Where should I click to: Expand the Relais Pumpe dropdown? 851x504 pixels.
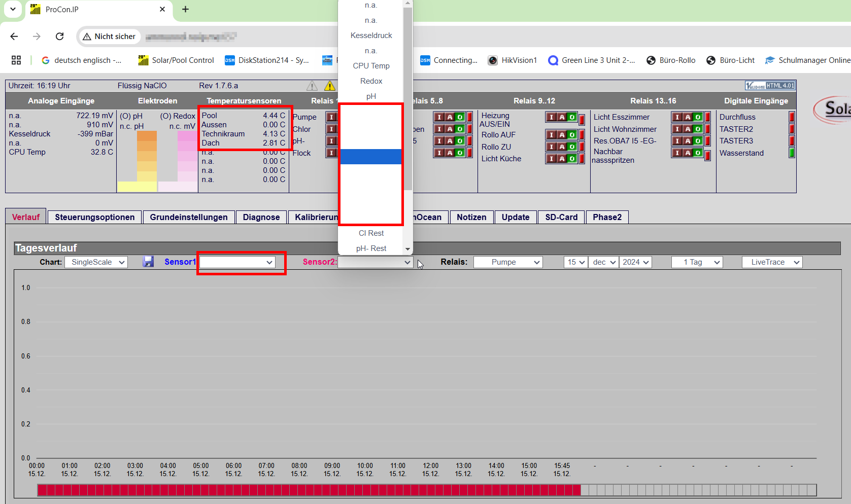point(508,262)
